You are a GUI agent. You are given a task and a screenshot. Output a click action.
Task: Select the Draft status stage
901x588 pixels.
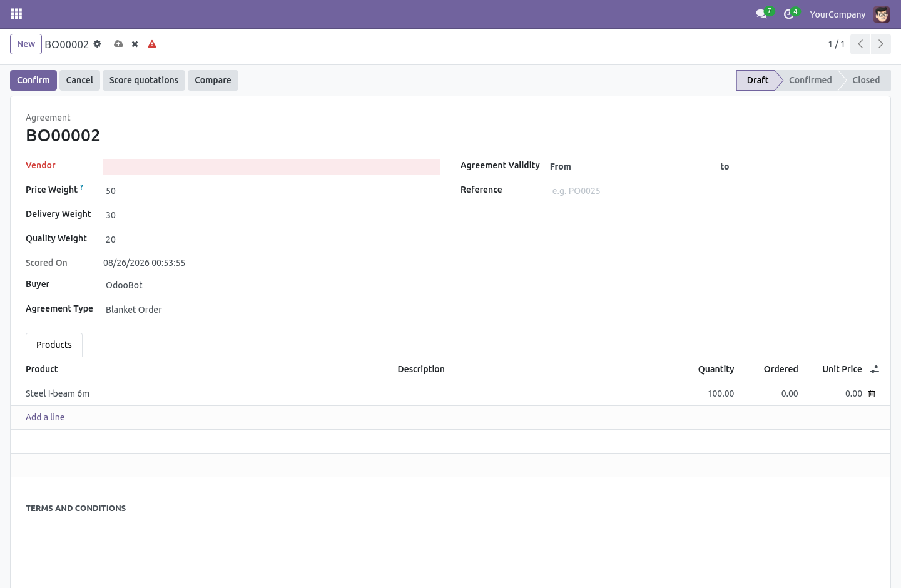click(x=757, y=80)
